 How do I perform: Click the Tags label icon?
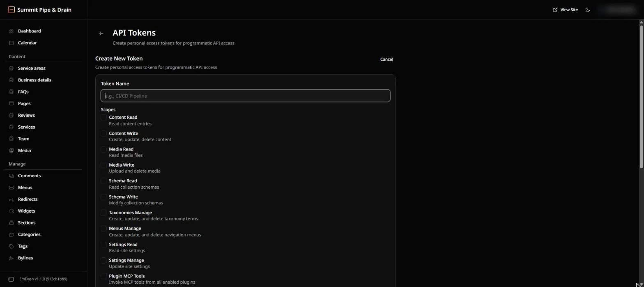coord(11,246)
